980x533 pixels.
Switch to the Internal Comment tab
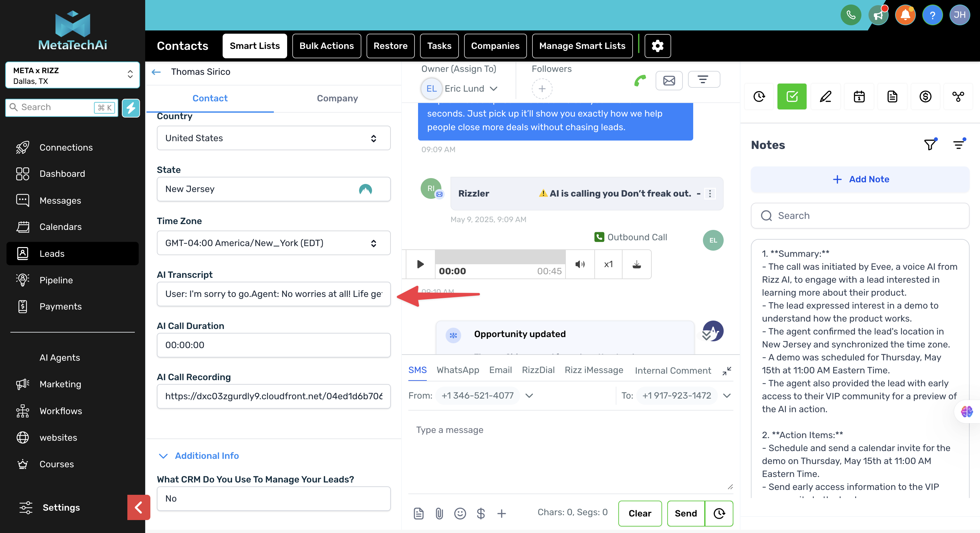(x=672, y=371)
